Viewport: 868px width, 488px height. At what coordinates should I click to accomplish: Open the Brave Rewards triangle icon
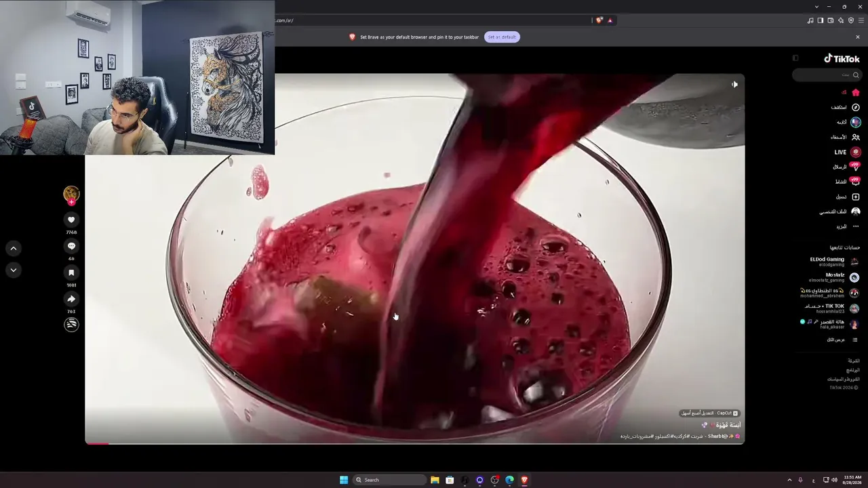pos(610,20)
